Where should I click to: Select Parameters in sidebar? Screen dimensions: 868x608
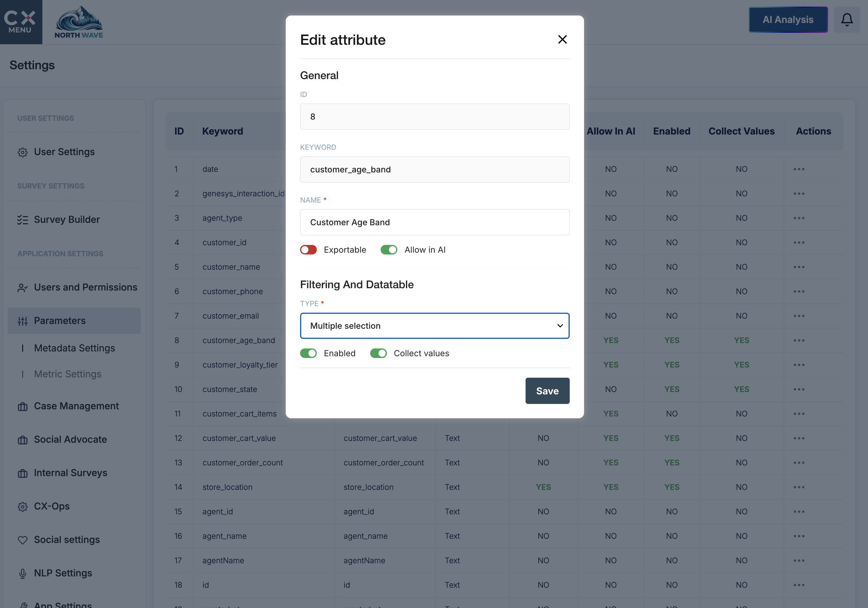click(x=74, y=321)
